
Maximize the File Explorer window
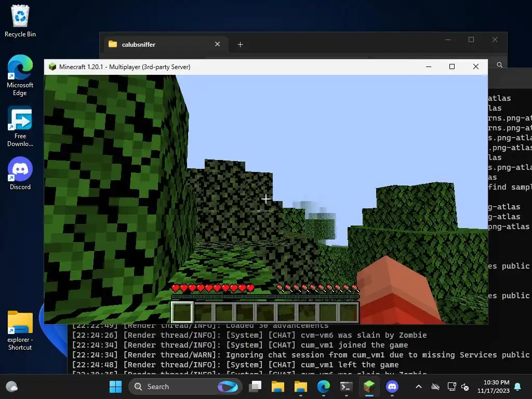pos(471,39)
